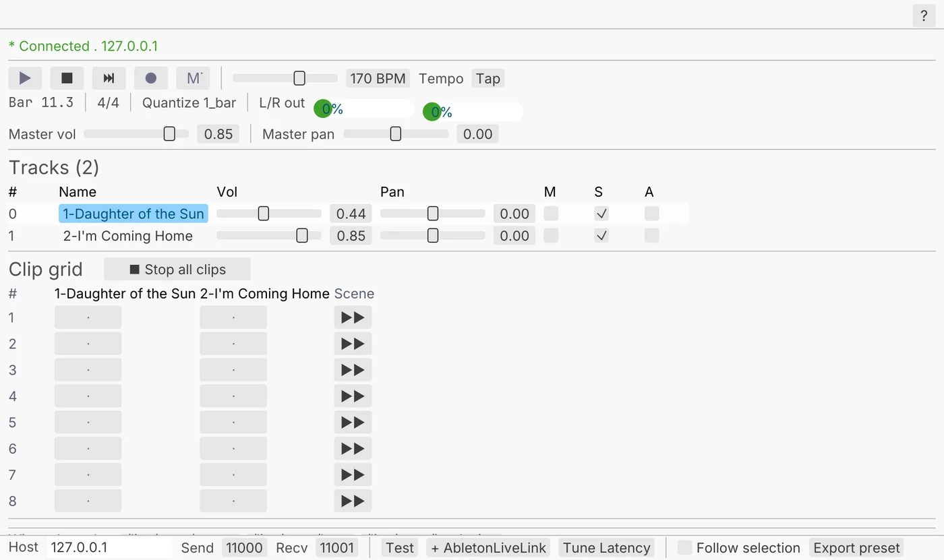Click the Master pan slider handle
944x560 pixels.
(x=396, y=134)
